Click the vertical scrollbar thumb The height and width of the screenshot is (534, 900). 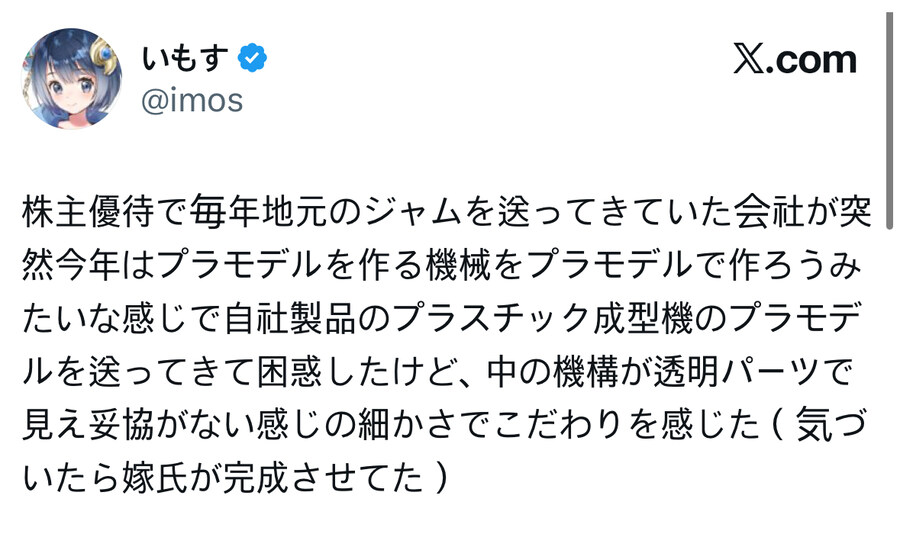point(888,120)
